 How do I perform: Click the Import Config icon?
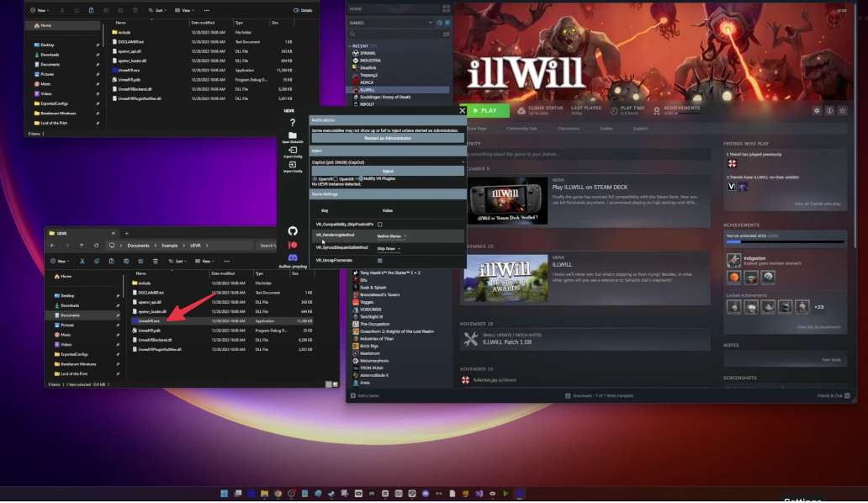click(x=293, y=165)
